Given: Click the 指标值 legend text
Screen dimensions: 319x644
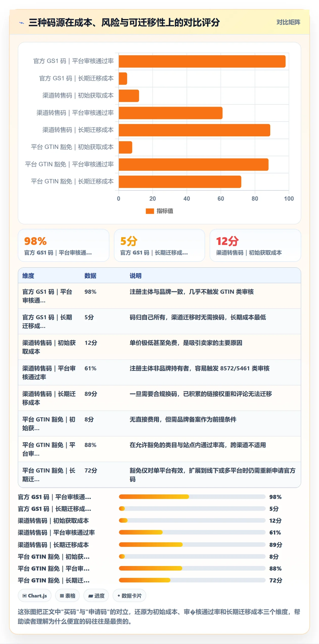Looking at the screenshot, I should 165,211.
